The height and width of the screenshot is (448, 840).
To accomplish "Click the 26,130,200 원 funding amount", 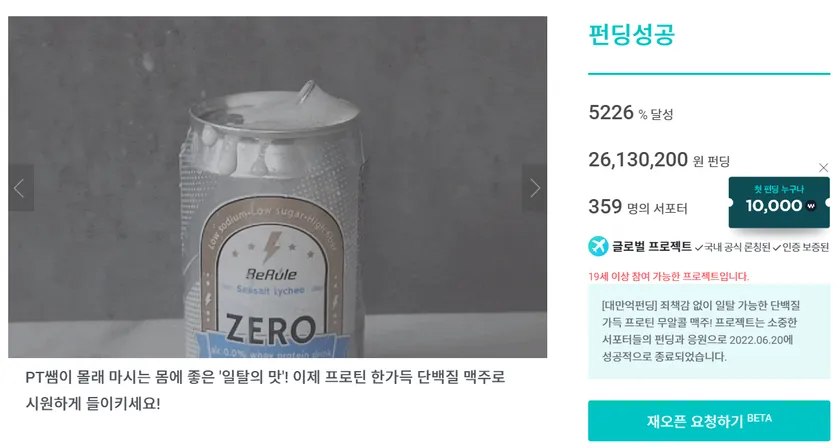I will (x=658, y=160).
